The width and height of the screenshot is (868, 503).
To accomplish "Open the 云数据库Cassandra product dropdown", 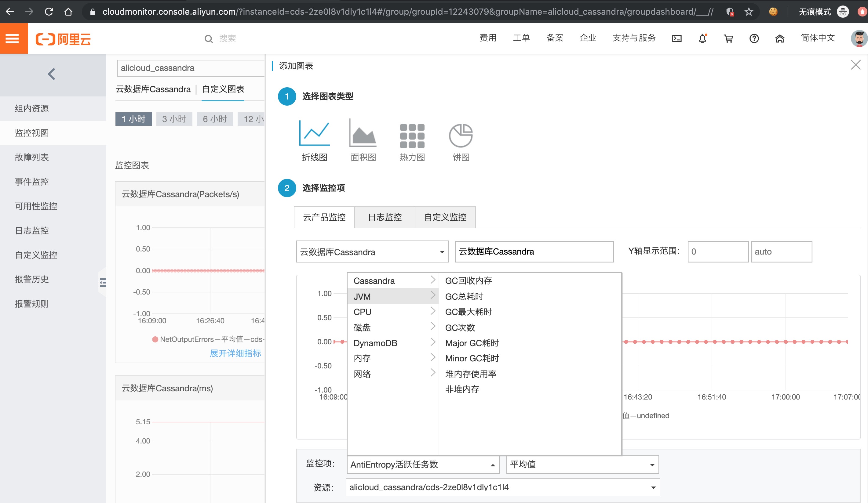I will click(372, 252).
